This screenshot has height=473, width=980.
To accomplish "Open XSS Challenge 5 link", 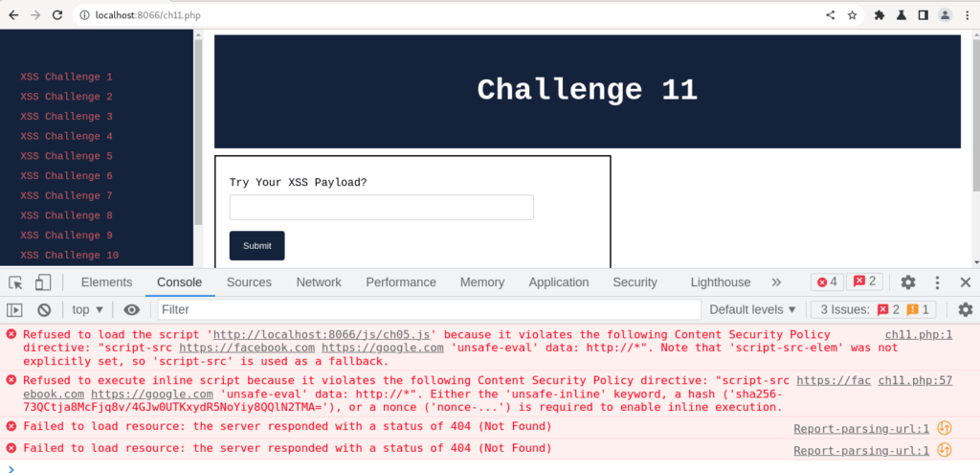I will tap(66, 156).
